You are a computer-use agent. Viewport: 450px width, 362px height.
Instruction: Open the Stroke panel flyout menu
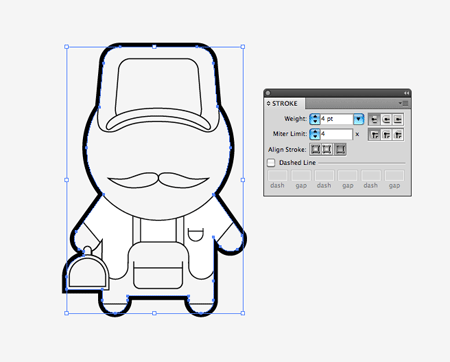(x=404, y=104)
